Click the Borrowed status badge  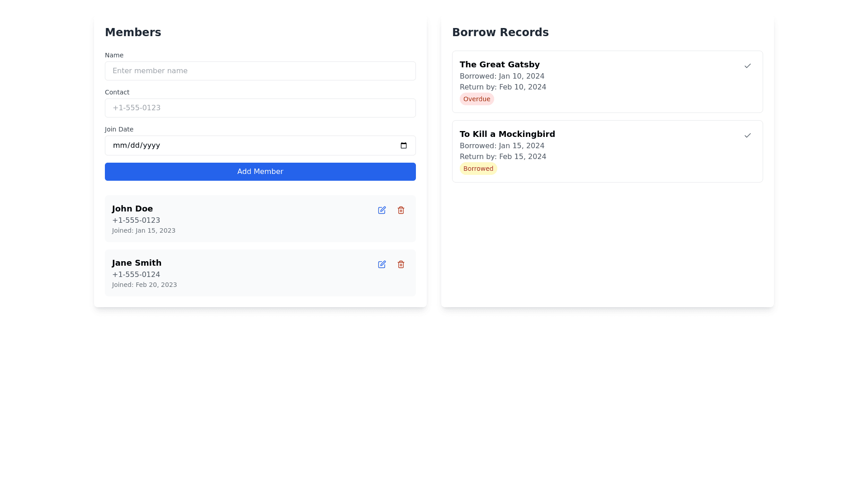point(478,169)
